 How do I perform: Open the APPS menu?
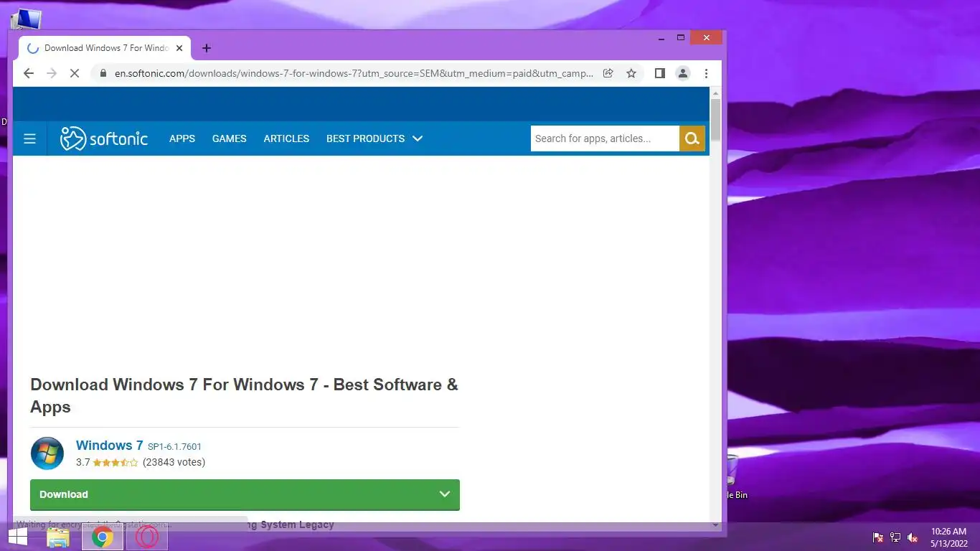tap(182, 138)
